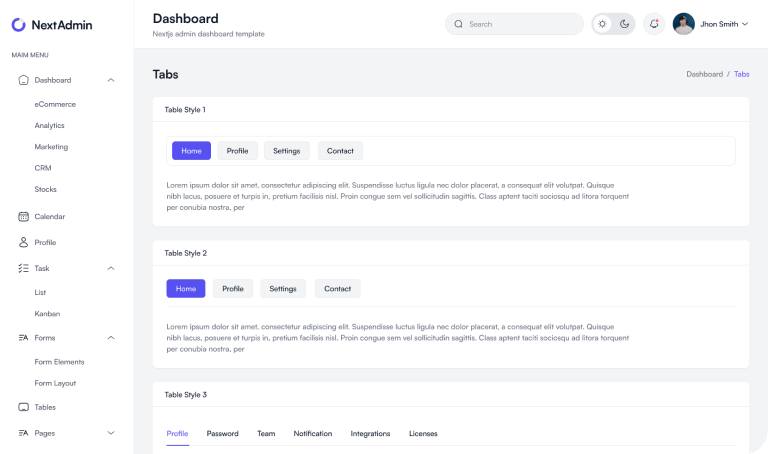Viewport: 768px width, 454px height.
Task: Click the Tables icon in sidebar
Action: click(x=23, y=407)
